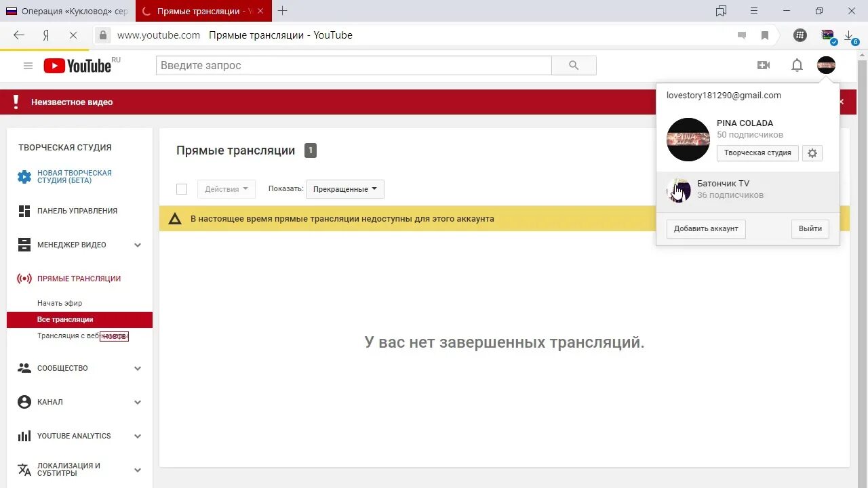Click the email lovestory181290@gmail.com text
Screen dimensions: 868x488
(724, 96)
